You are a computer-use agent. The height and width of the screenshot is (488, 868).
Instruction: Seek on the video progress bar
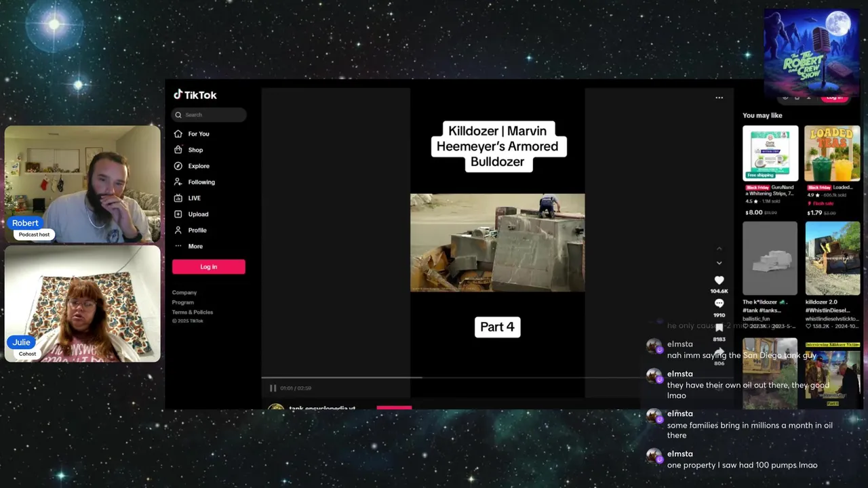point(497,378)
